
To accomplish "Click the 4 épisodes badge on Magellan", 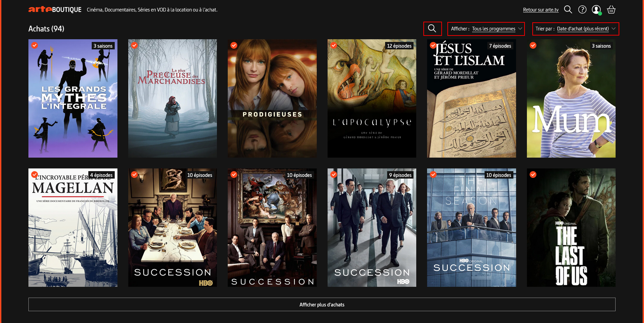I will [101, 175].
